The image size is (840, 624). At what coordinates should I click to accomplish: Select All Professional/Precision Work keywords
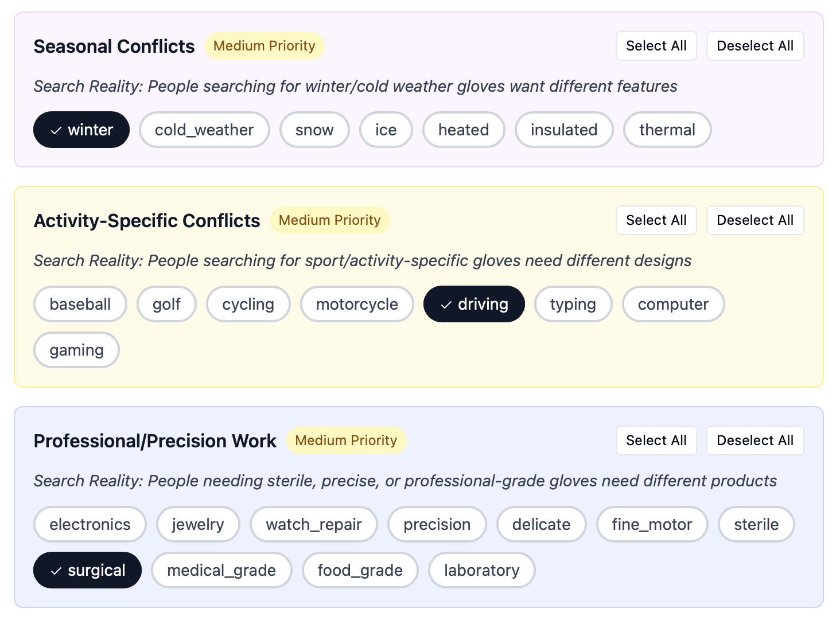pyautogui.click(x=656, y=440)
